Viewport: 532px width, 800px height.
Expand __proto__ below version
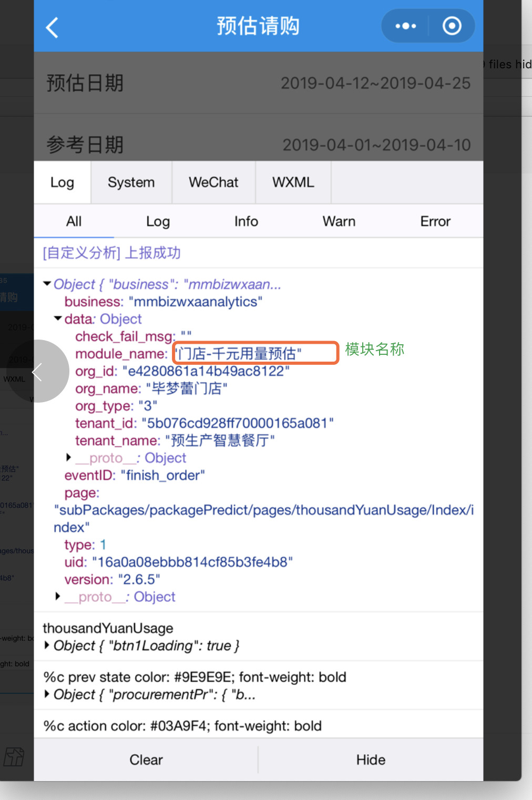58,596
